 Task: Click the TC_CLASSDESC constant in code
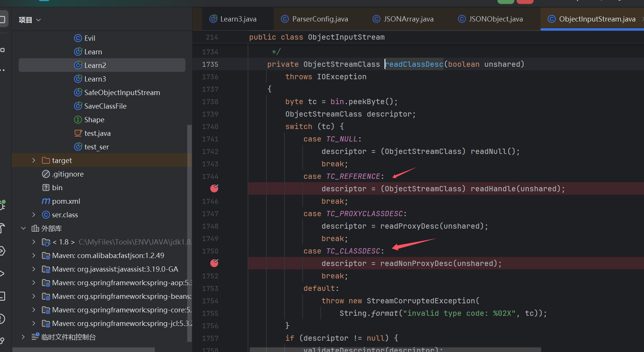tap(353, 251)
